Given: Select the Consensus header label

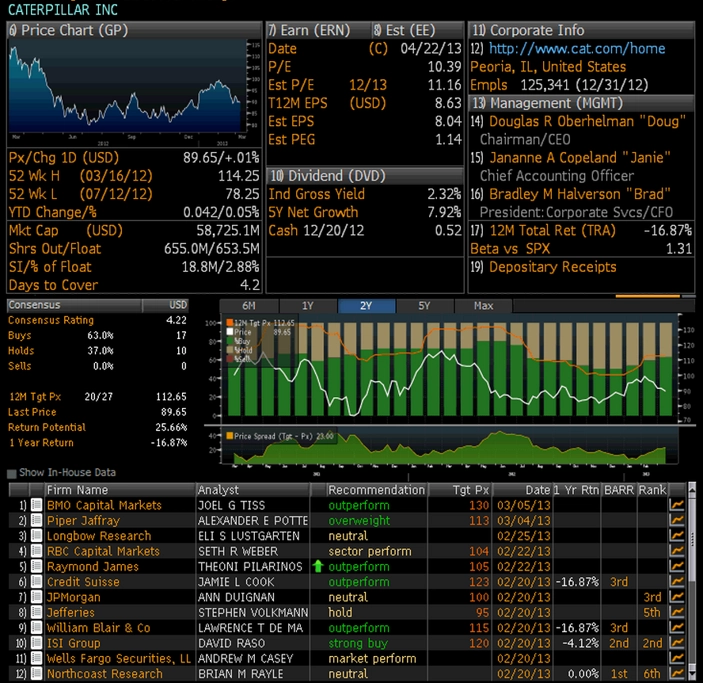Looking at the screenshot, I should click(34, 305).
